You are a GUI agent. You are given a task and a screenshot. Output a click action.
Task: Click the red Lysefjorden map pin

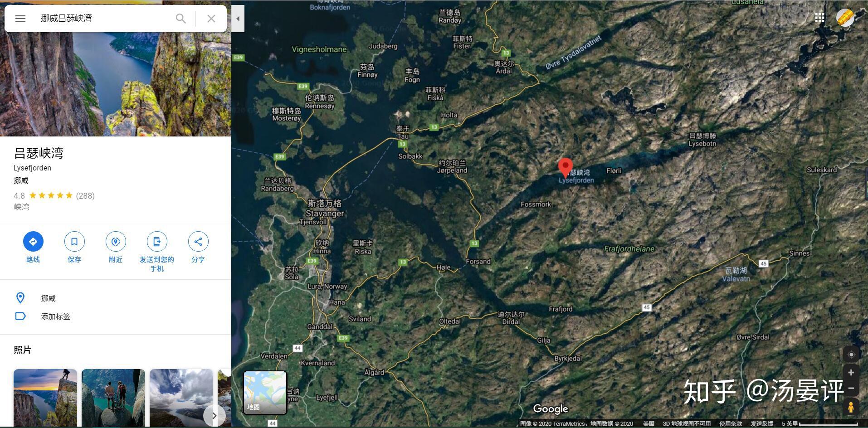[x=565, y=167]
